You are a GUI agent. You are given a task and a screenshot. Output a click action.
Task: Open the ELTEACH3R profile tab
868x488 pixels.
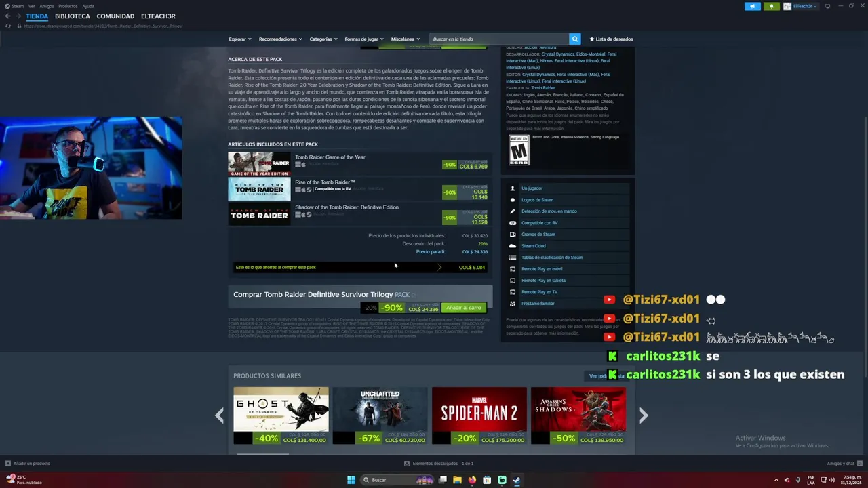tap(158, 16)
